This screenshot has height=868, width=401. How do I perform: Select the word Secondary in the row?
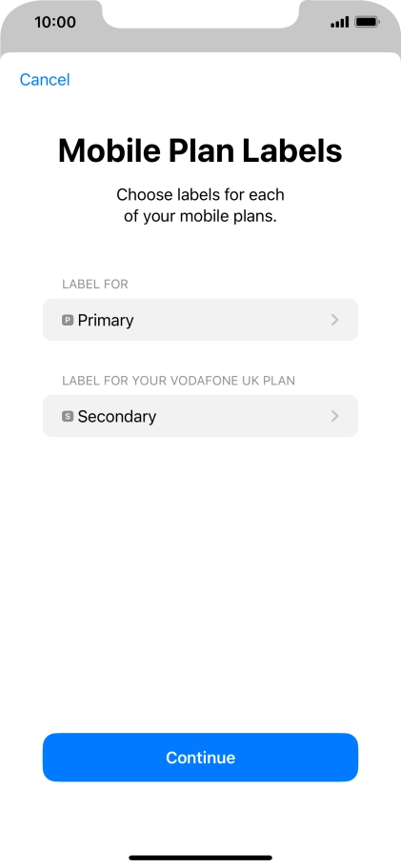[117, 417]
